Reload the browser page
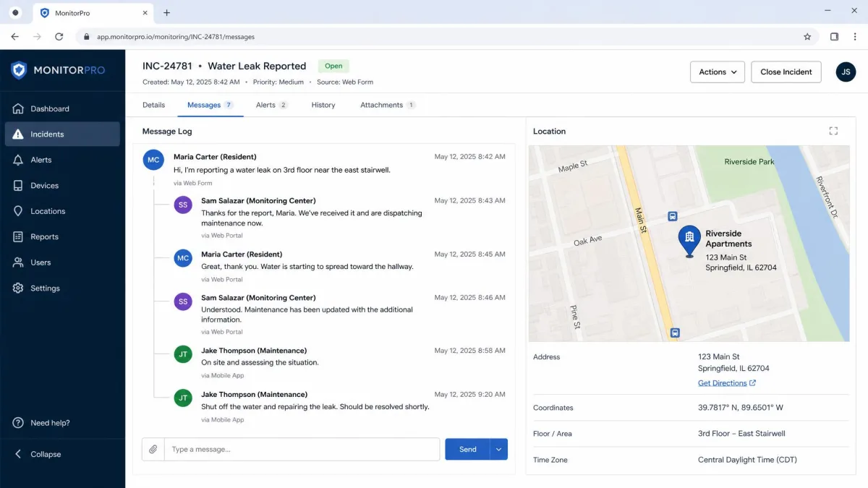Image resolution: width=868 pixels, height=488 pixels. 59,36
